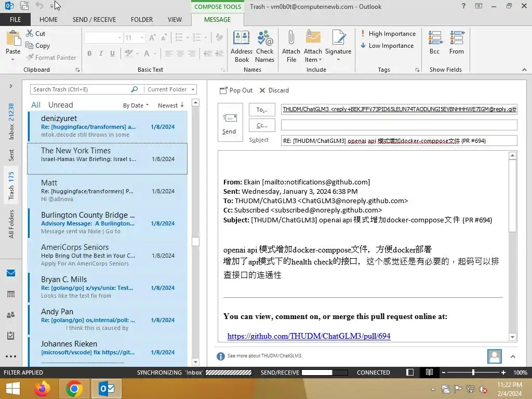Discard the draft reply

[274, 90]
